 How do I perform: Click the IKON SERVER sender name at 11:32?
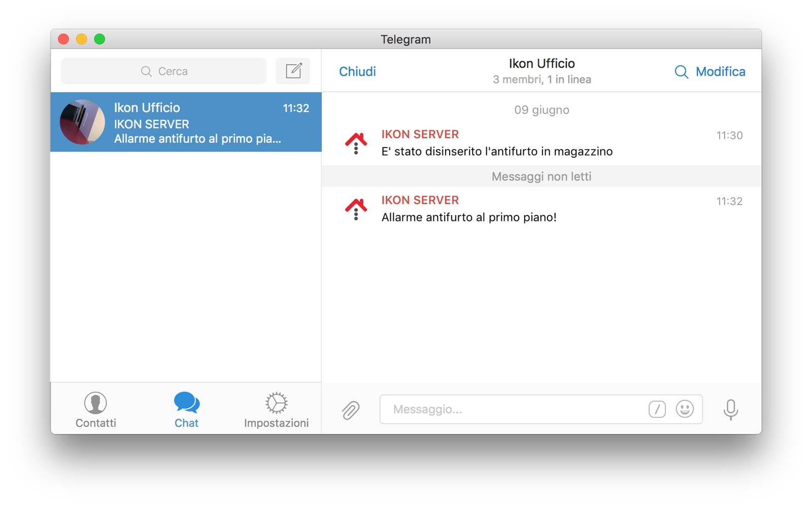pos(420,200)
